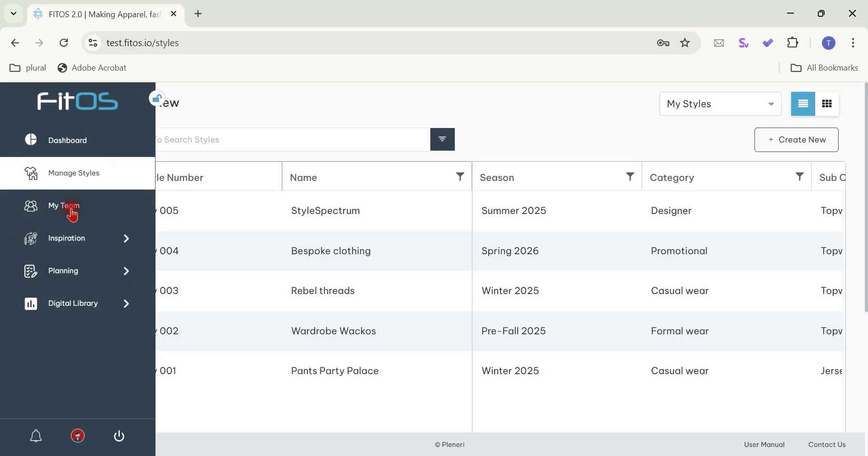
Task: Close the FITOS 2.0 tab
Action: (174, 14)
